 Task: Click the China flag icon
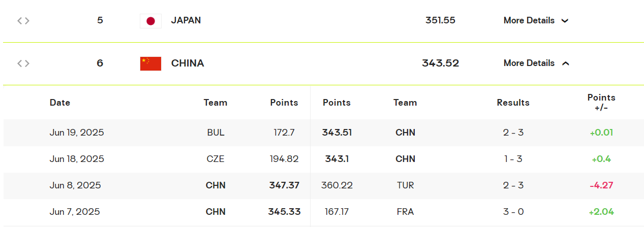[x=150, y=63]
